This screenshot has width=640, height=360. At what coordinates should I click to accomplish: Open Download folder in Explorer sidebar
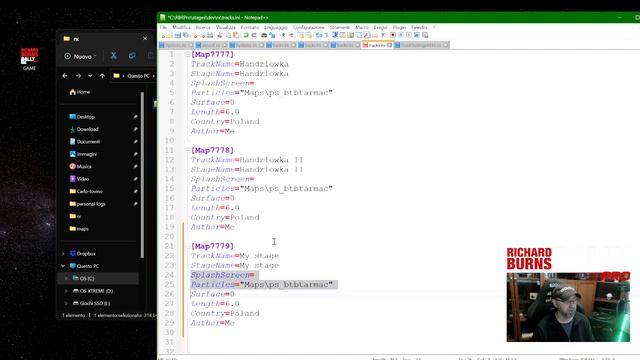[84, 129]
